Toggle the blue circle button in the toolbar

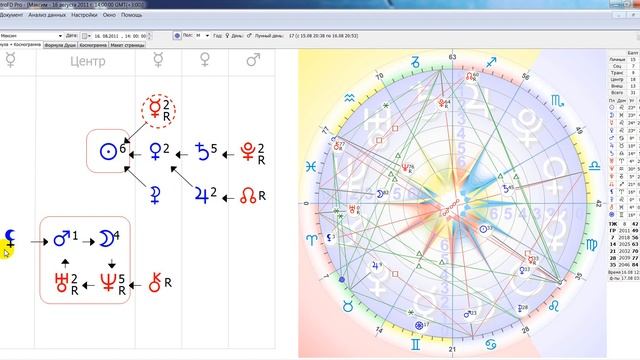(x=177, y=36)
